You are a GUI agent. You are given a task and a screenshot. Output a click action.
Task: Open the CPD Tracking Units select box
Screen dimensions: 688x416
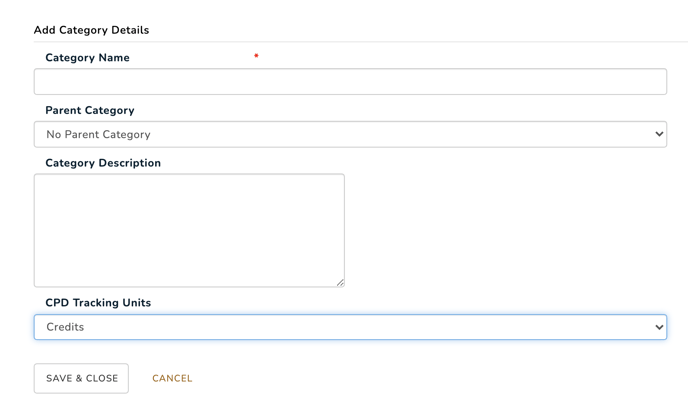(350, 327)
